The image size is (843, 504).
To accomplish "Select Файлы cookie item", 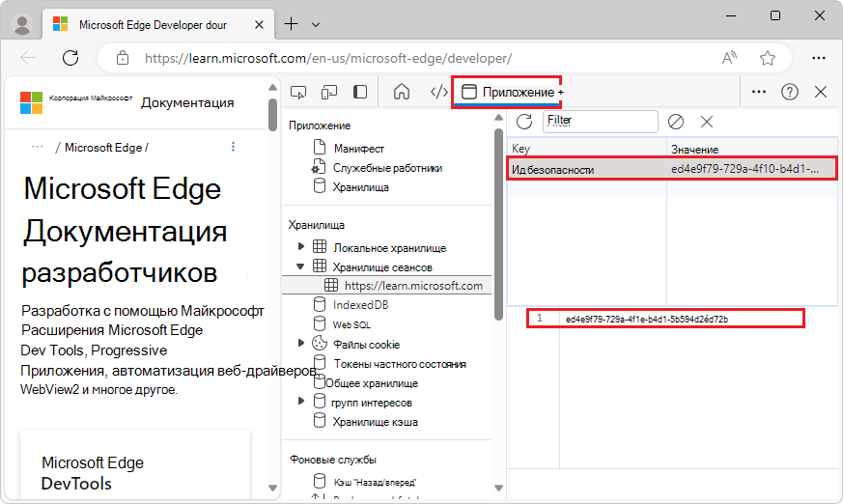I will [366, 345].
